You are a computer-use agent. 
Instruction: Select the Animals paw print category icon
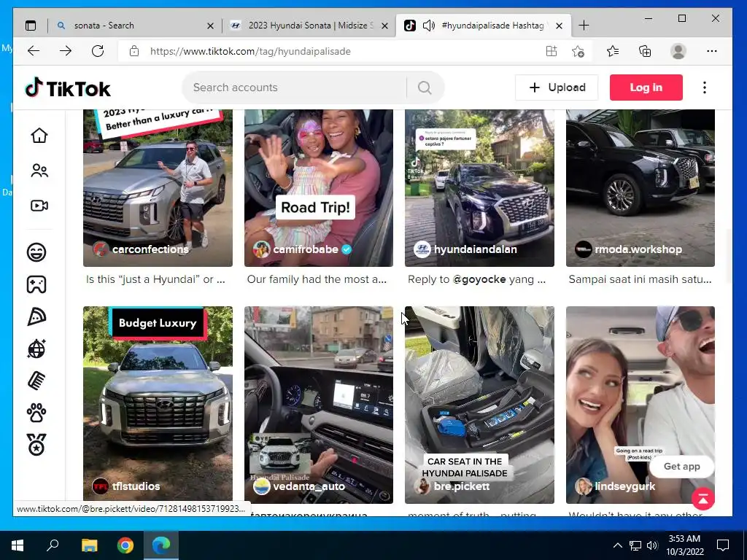point(36,413)
